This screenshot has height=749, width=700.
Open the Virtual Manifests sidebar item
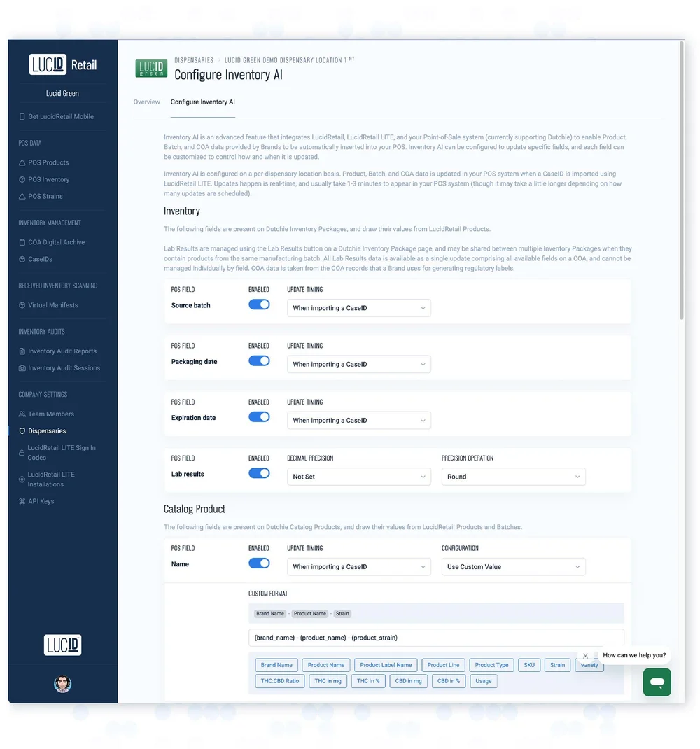[x=52, y=305]
